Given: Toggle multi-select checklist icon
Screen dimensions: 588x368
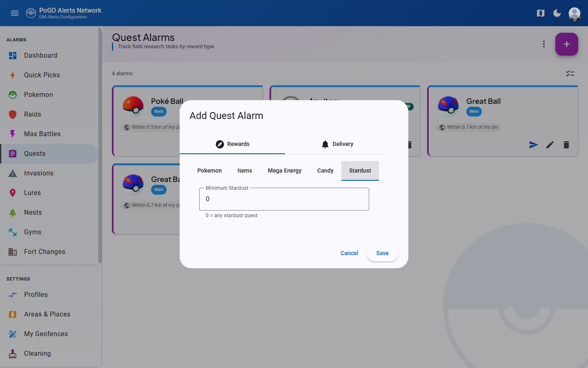Looking at the screenshot, I should point(570,74).
